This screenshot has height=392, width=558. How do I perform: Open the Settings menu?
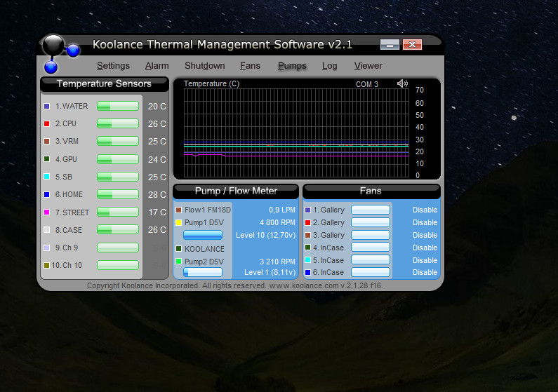(113, 66)
